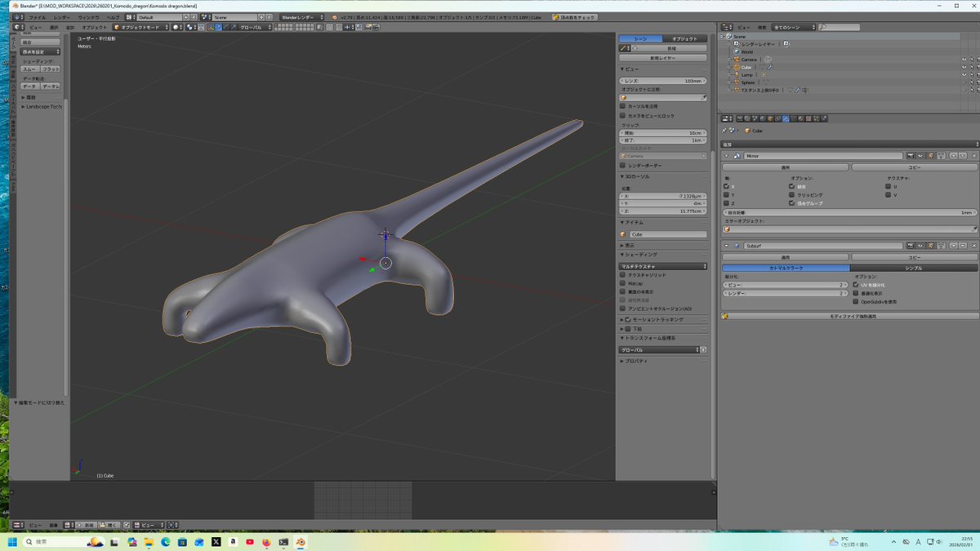
Task: Collapse the 3Dカーソル panel section
Action: click(x=634, y=176)
